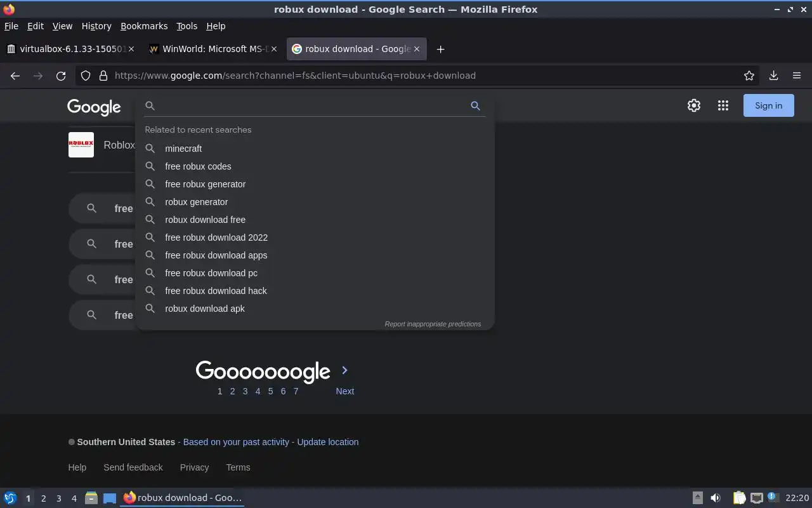Open the Privacy footer link
Screen dimensions: 812x508
click(194, 467)
